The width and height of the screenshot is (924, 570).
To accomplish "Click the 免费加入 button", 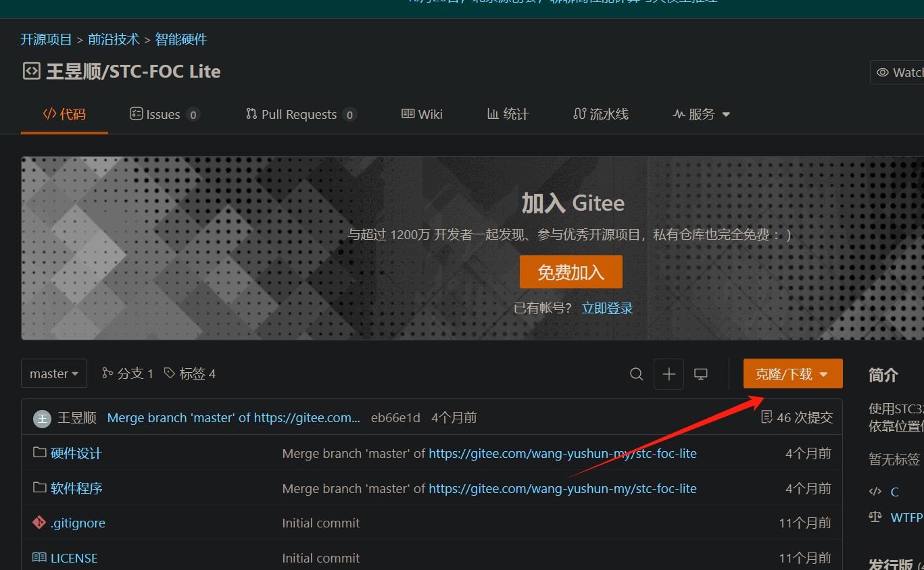I will point(571,272).
